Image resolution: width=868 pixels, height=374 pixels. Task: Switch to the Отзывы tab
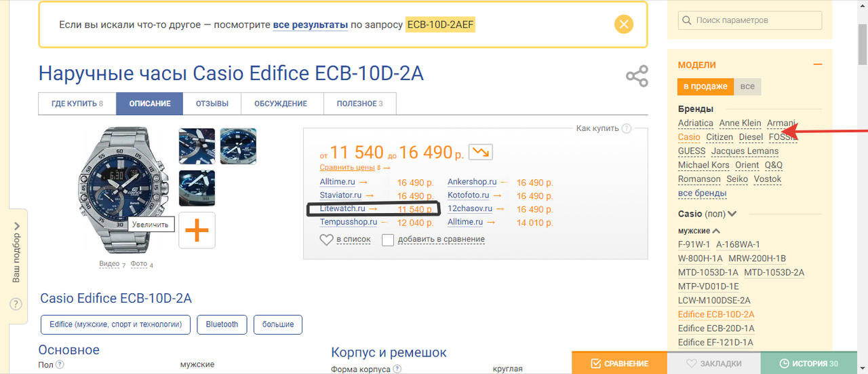(x=212, y=104)
